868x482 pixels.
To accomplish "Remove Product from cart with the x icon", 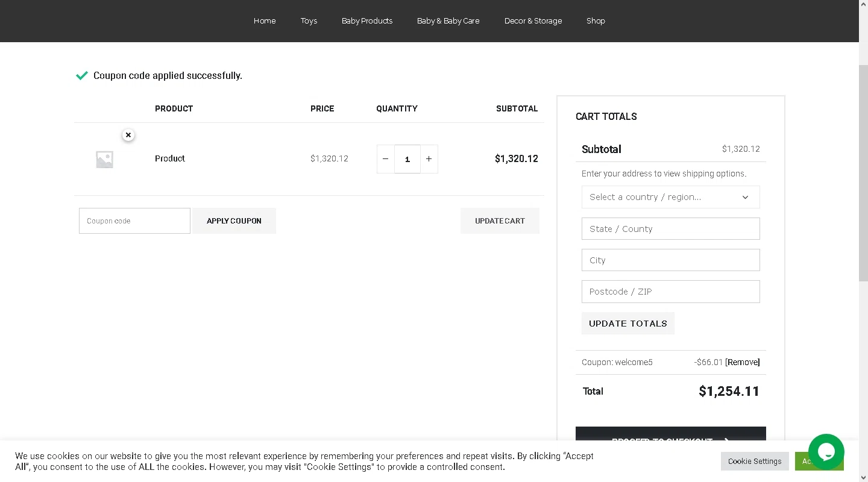I will click(x=128, y=135).
